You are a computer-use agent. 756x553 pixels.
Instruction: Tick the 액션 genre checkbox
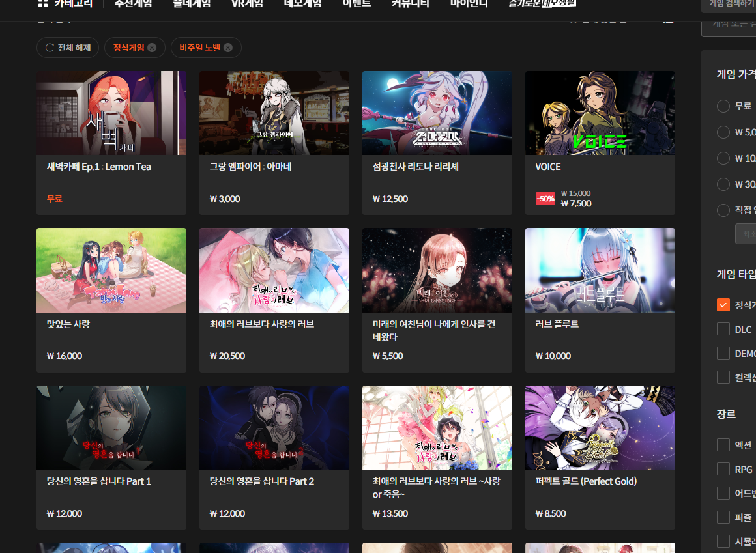(723, 445)
